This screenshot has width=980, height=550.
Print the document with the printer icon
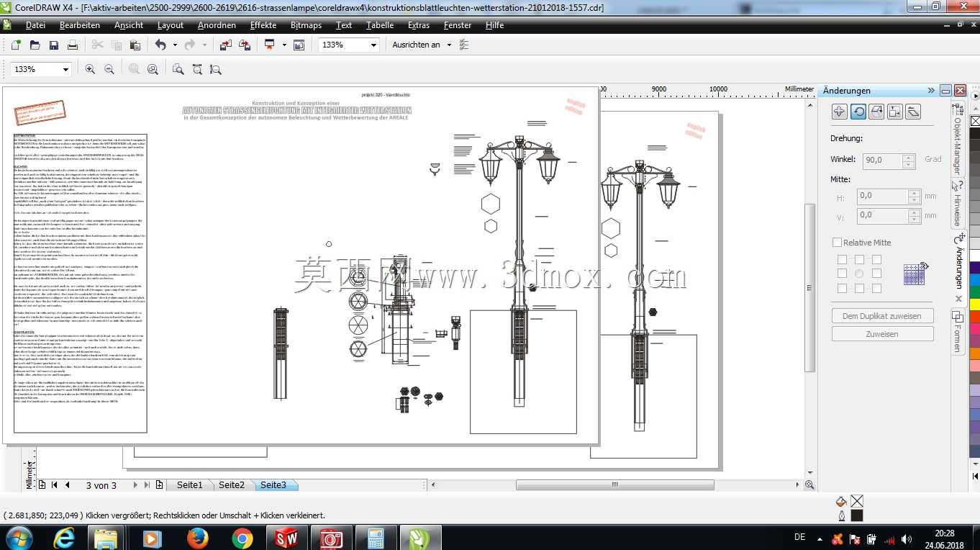[72, 45]
